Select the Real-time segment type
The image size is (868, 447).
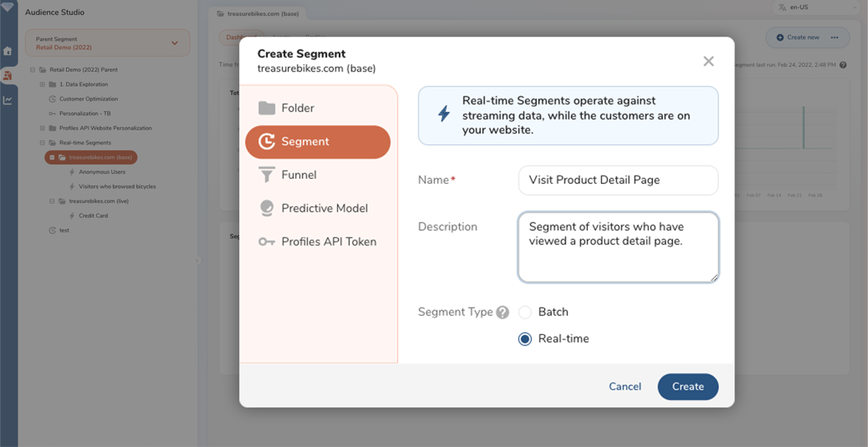525,339
